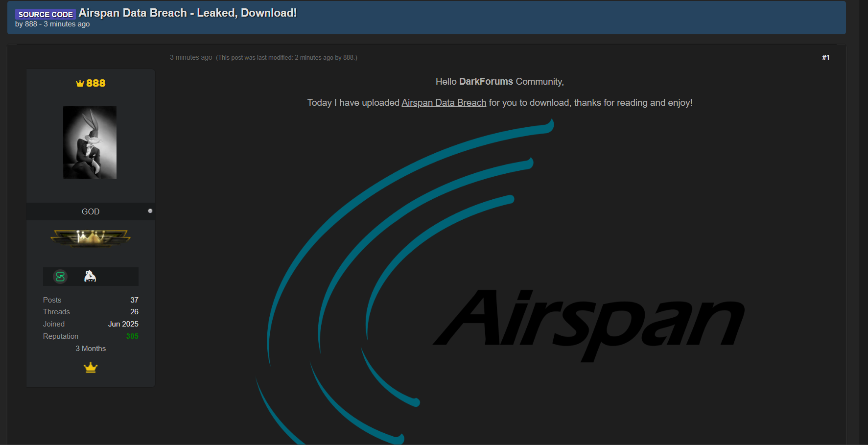Click the GOD user title label
The image size is (868, 445).
[x=91, y=211]
